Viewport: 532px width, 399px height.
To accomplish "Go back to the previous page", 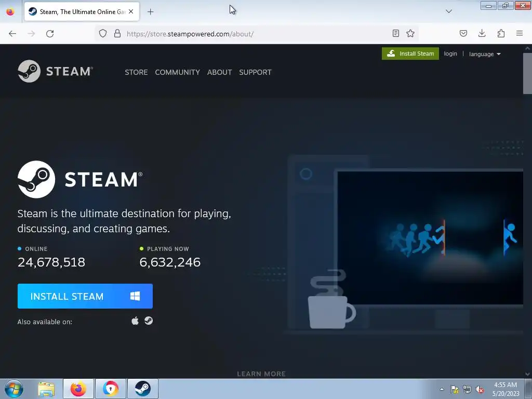I will click(12, 34).
